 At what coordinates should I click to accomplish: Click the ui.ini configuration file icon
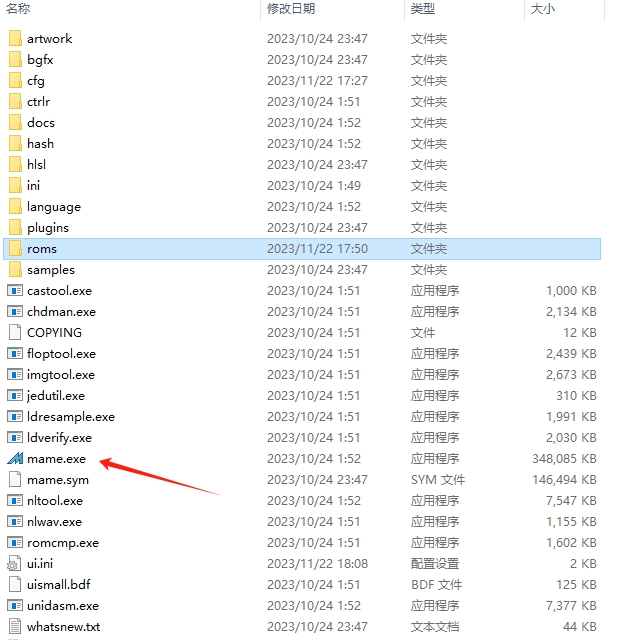pyautogui.click(x=14, y=564)
